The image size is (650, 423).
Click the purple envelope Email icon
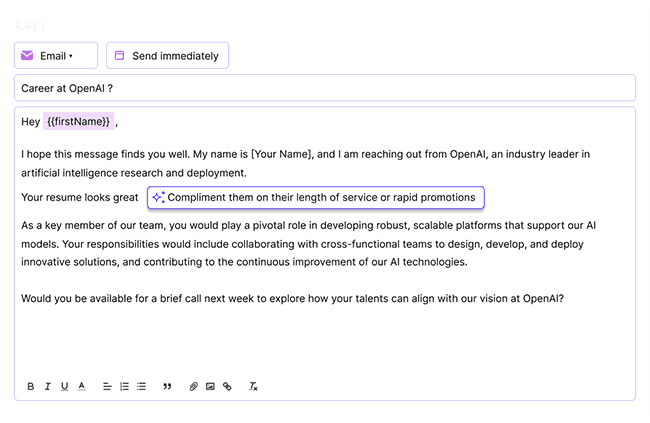point(27,56)
